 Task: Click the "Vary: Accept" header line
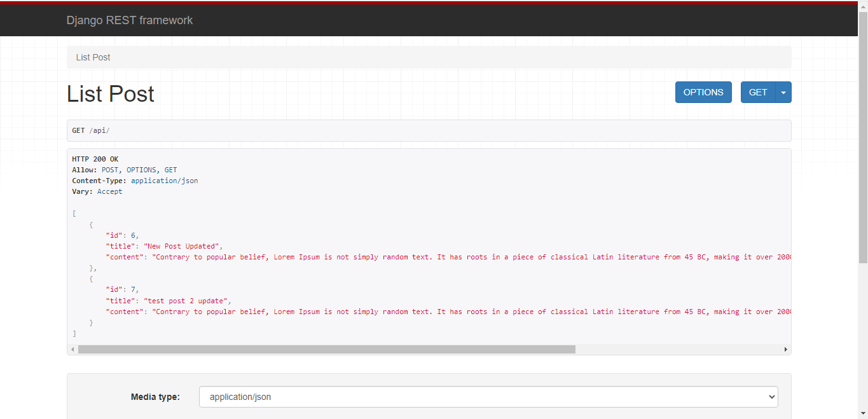97,191
